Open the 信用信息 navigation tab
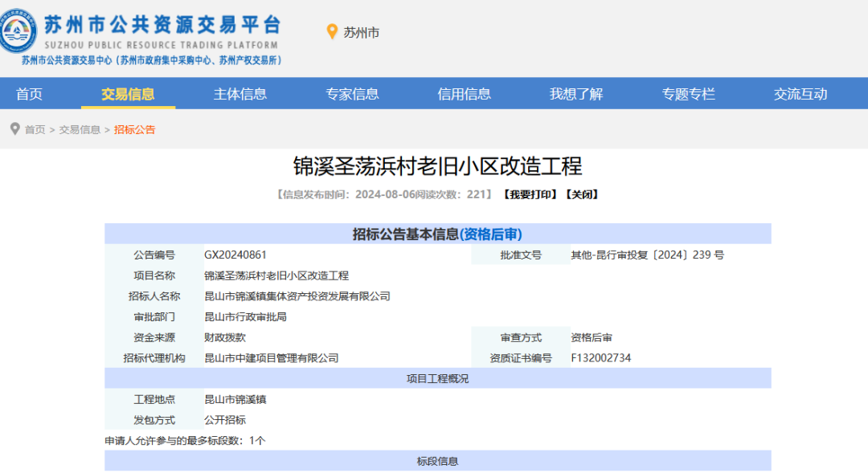This screenshot has width=868, height=473. pyautogui.click(x=464, y=94)
